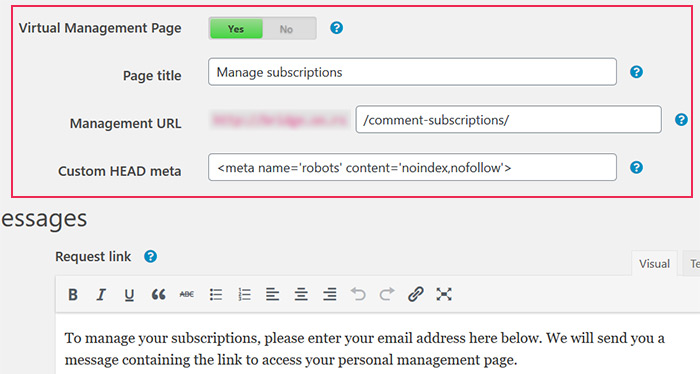The image size is (700, 374).
Task: Center align text in editor
Action: coord(301,295)
